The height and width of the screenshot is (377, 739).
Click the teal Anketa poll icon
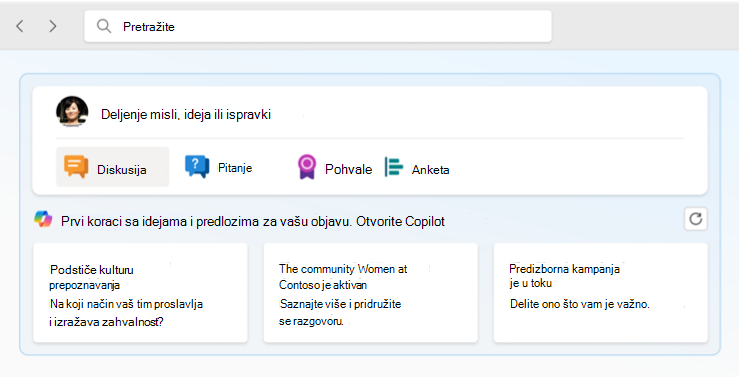(394, 167)
